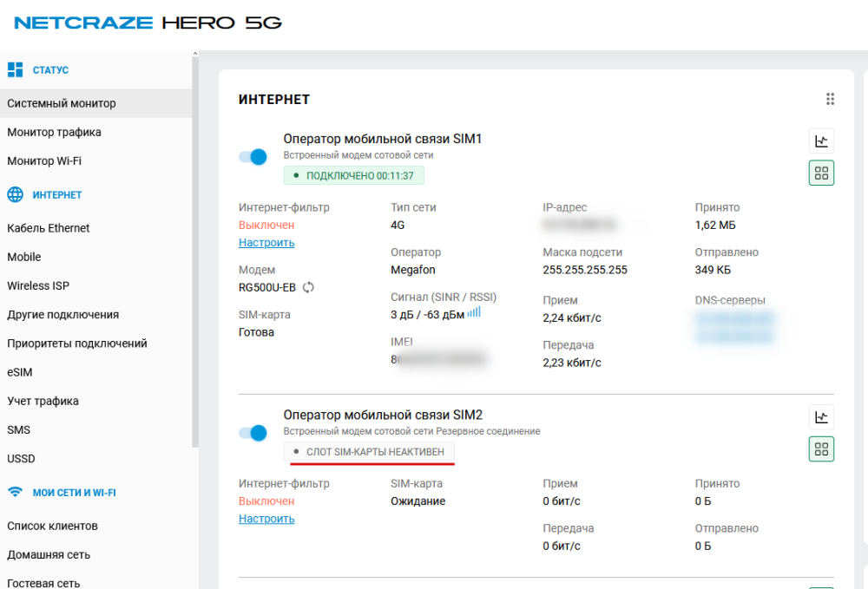This screenshot has height=589, width=868.
Task: Select Кабель Ethernet menu item
Action: coord(49,228)
